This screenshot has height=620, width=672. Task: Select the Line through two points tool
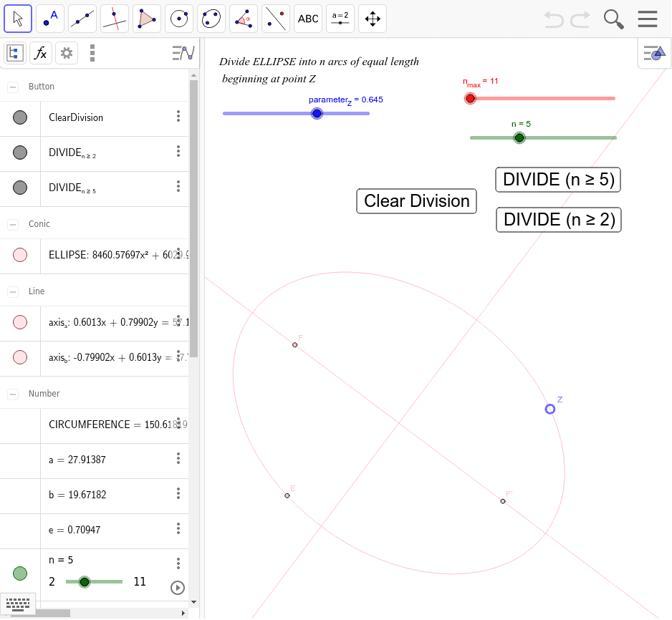click(82, 19)
